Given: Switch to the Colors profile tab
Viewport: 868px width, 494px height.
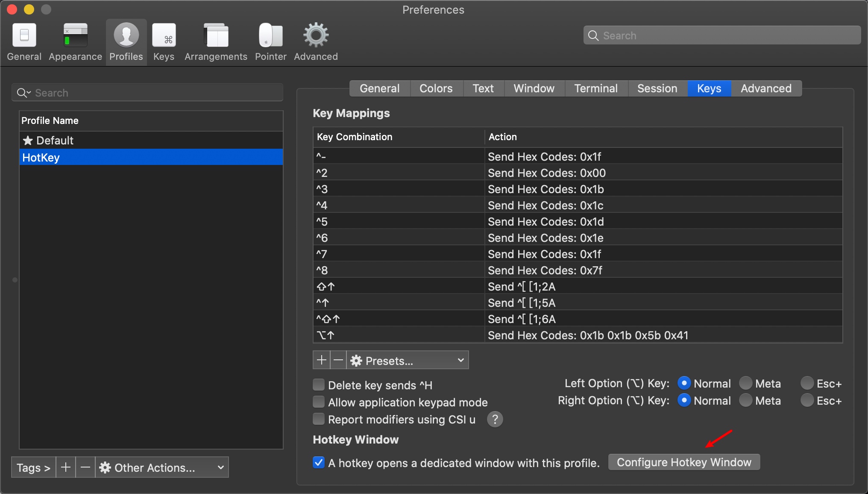Looking at the screenshot, I should coord(436,88).
